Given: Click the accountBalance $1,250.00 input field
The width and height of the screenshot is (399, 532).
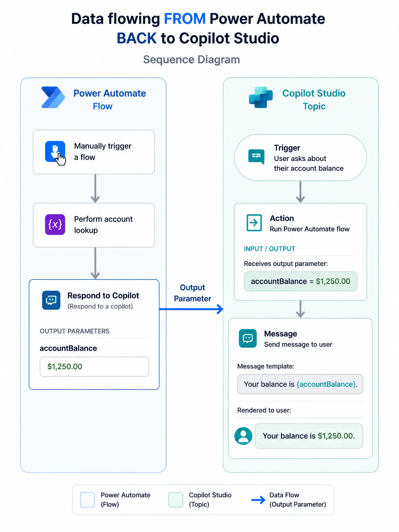Looking at the screenshot, I should [x=94, y=367].
